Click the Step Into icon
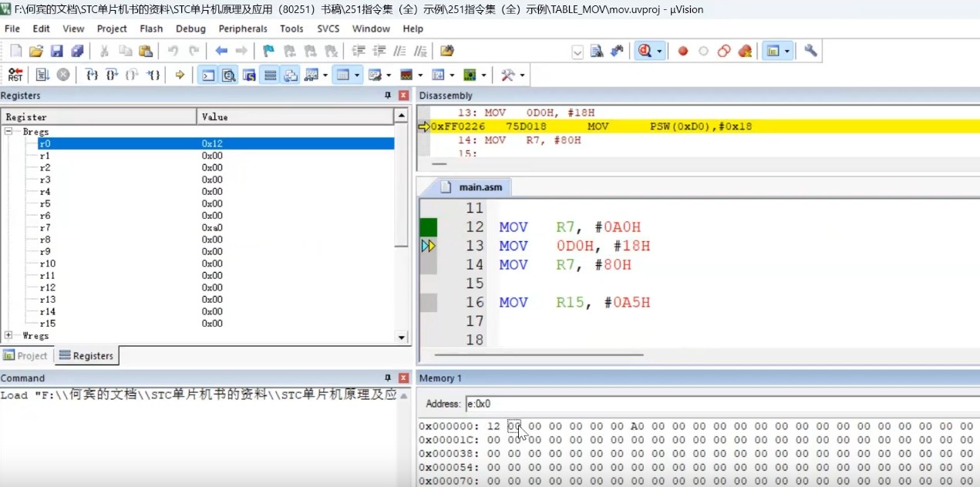 tap(92, 75)
